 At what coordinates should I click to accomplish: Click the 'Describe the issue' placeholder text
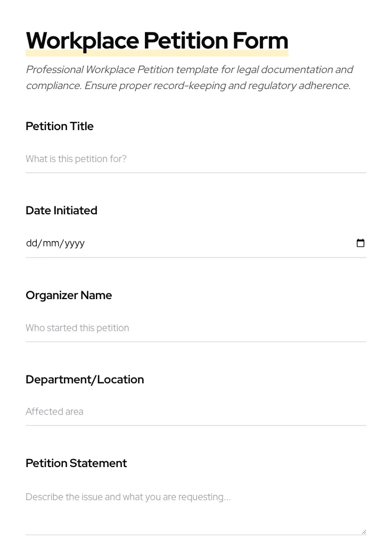point(128,496)
